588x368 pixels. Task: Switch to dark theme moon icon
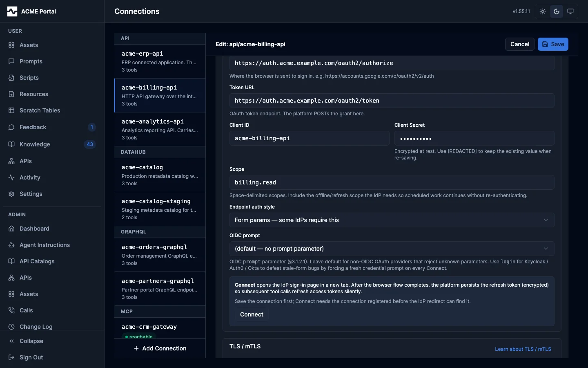[x=557, y=11]
